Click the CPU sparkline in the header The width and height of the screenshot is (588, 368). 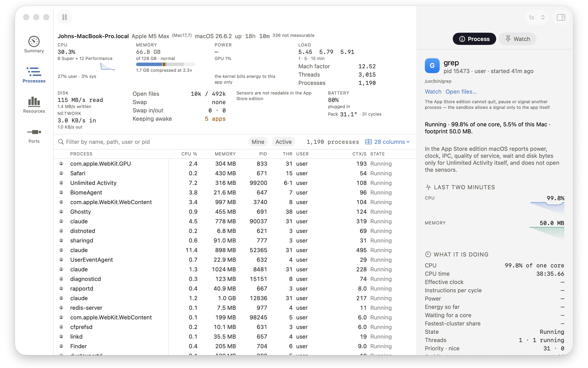[108, 66]
